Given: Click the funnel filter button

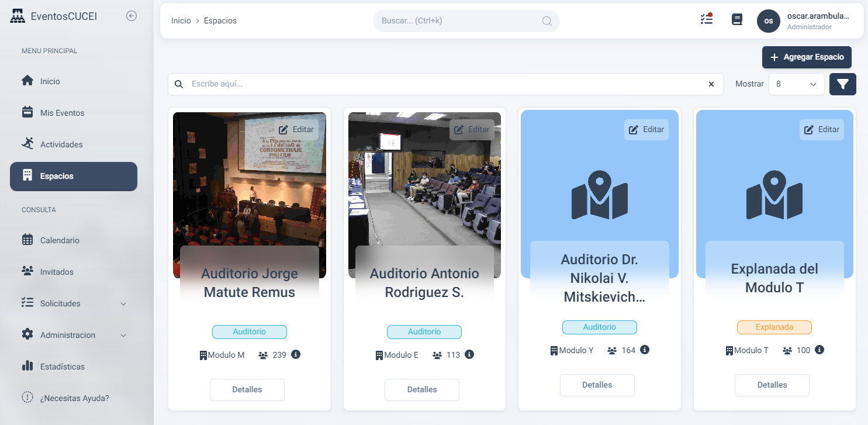Looking at the screenshot, I should [842, 84].
